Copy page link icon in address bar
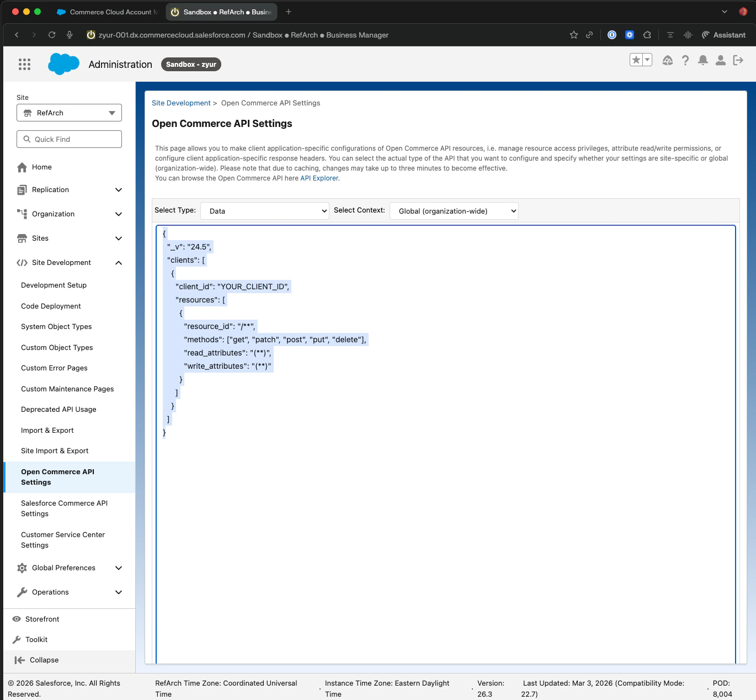756x700 pixels. click(589, 35)
